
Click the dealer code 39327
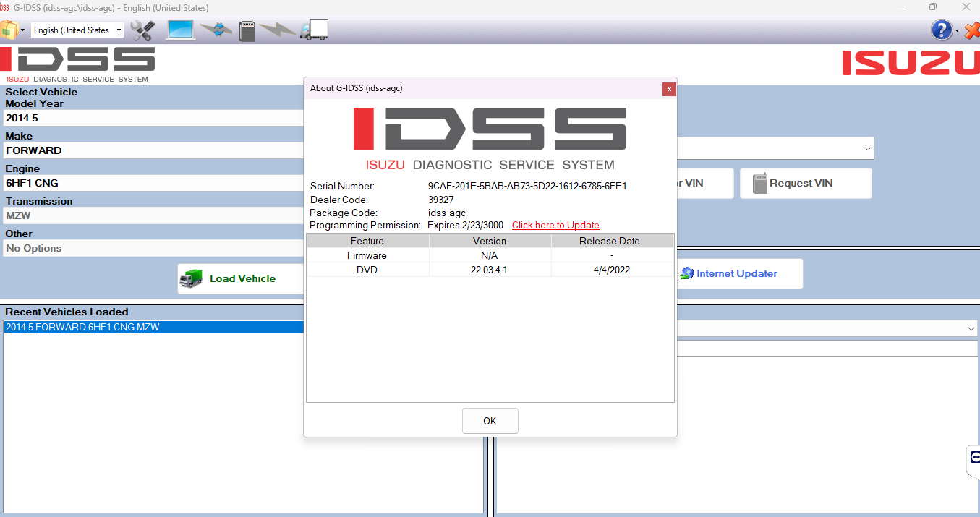point(441,200)
